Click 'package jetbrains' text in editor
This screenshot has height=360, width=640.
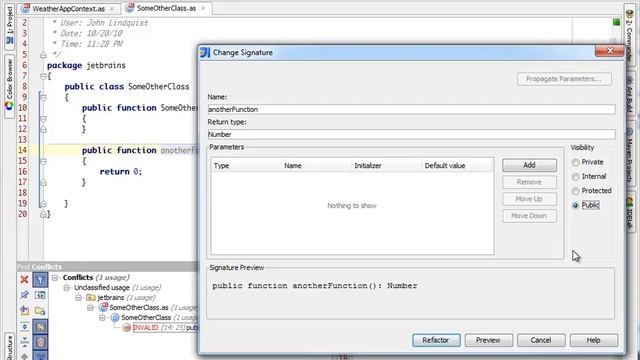tap(86, 65)
